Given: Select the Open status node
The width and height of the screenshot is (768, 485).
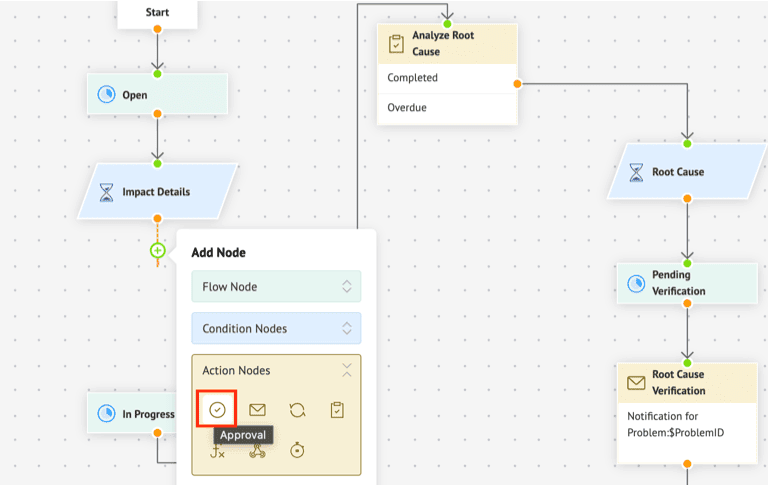Looking at the screenshot, I should pos(157,94).
